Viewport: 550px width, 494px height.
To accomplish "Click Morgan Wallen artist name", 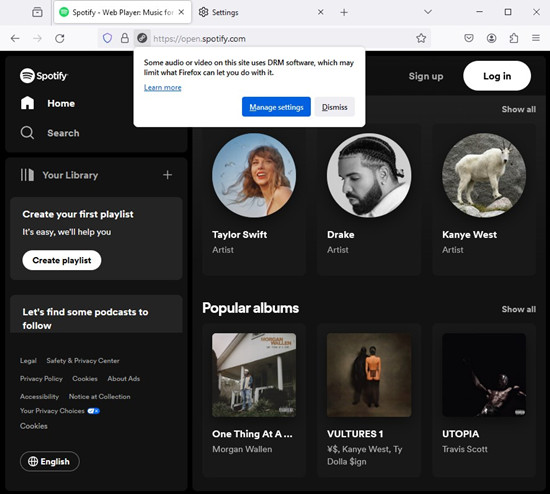I will 242,449.
